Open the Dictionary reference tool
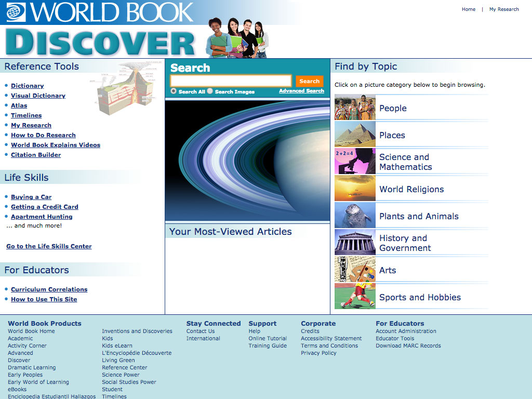 point(27,86)
